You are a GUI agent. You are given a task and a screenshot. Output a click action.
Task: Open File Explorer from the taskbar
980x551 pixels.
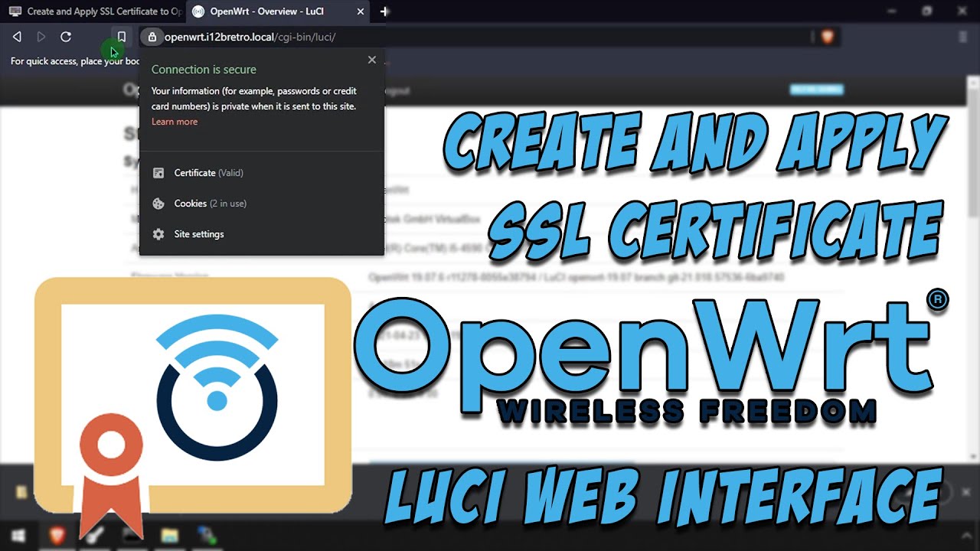[x=169, y=535]
